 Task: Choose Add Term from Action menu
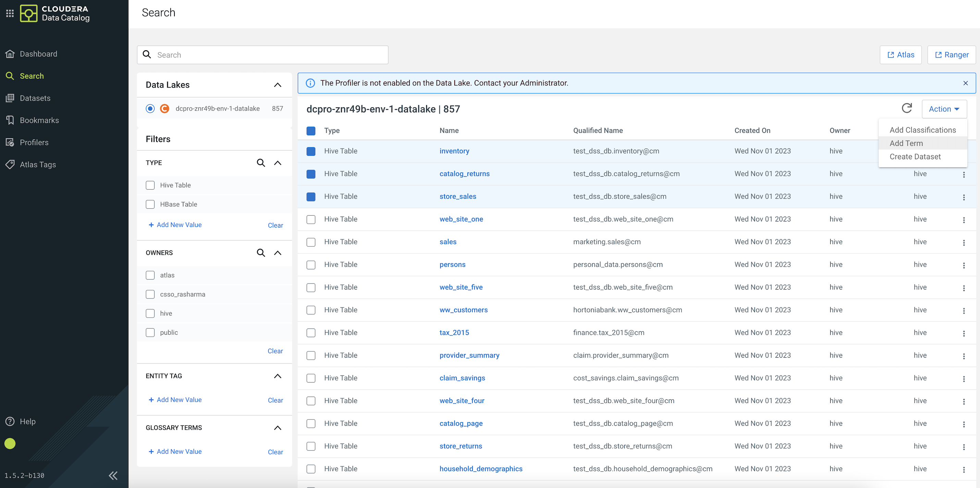(906, 143)
